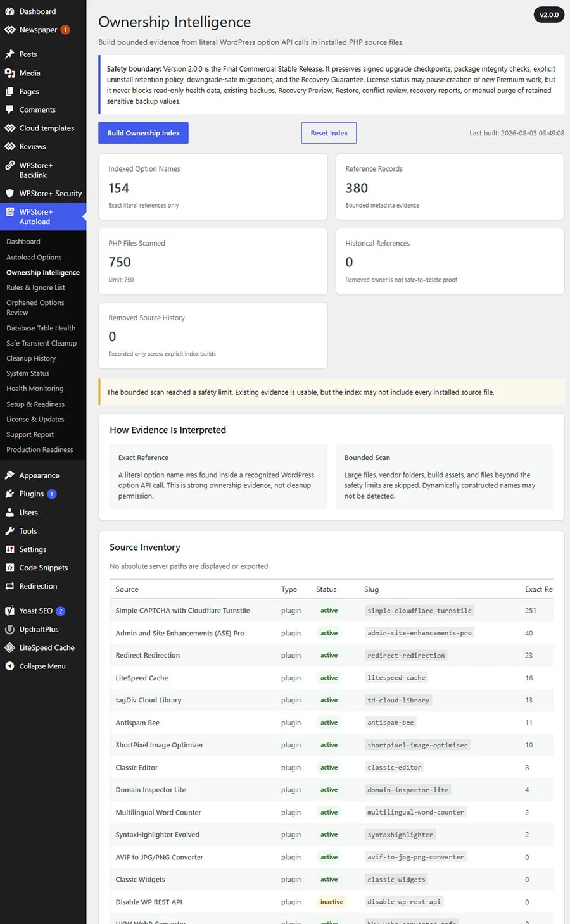Viewport: 570px width, 924px height.
Task: Click the Collapse Menu arrow icon
Action: 9,666
